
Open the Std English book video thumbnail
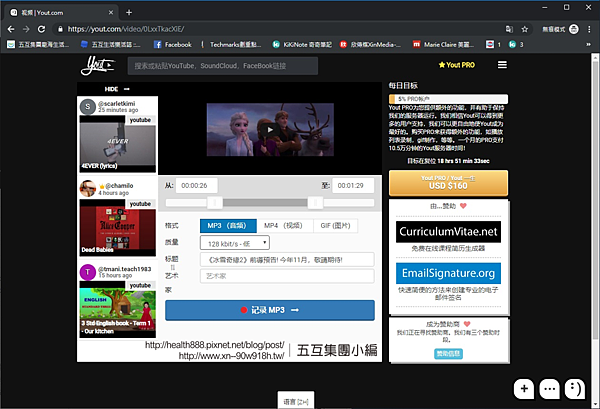pyautogui.click(x=118, y=310)
